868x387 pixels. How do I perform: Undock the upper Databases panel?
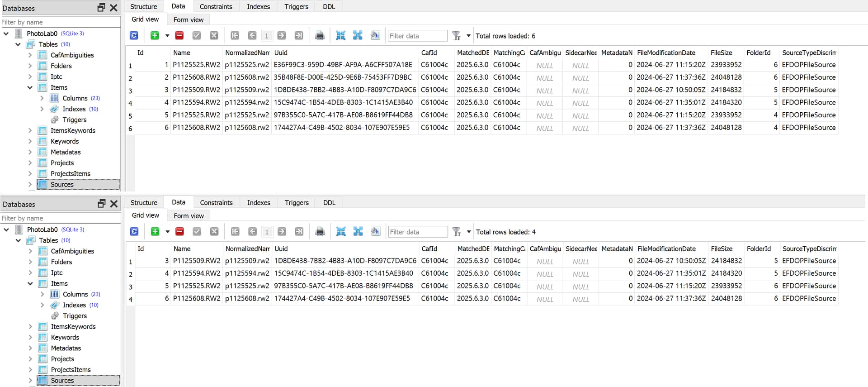click(x=101, y=8)
